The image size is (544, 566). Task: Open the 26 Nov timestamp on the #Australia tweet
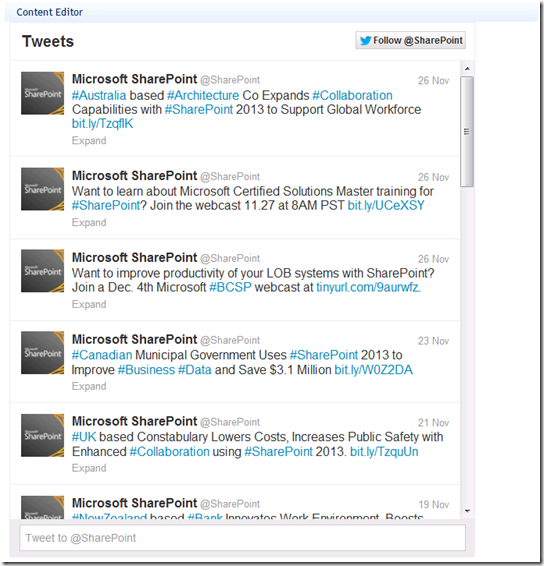click(433, 80)
